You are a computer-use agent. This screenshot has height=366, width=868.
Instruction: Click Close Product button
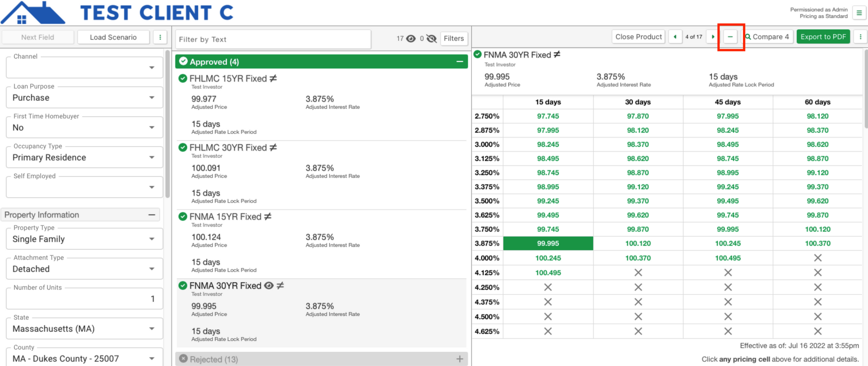tap(638, 37)
